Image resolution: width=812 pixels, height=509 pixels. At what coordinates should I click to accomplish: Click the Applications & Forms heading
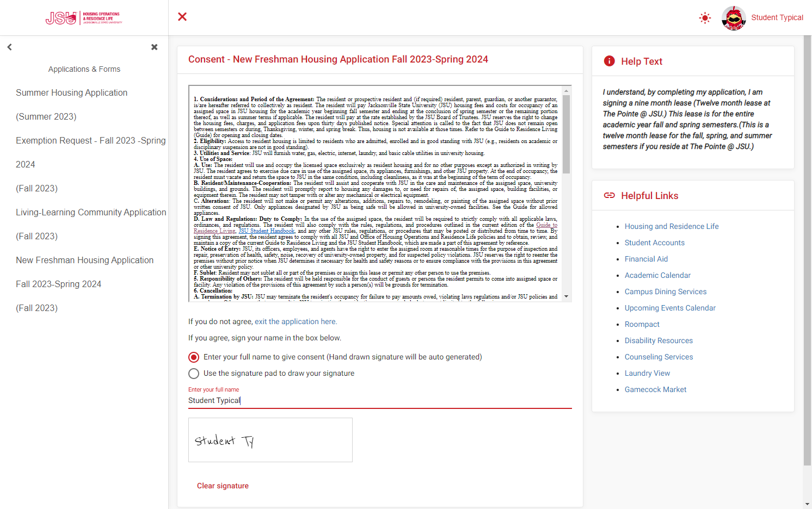84,69
